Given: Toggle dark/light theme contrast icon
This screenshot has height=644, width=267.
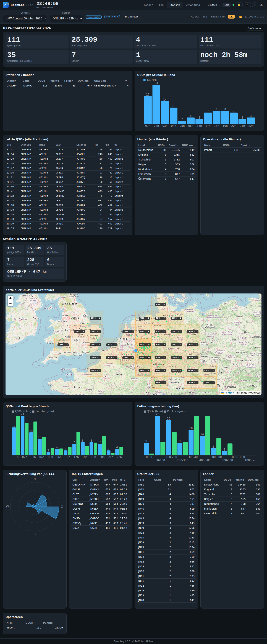Looking at the screenshot, I should [261, 5].
